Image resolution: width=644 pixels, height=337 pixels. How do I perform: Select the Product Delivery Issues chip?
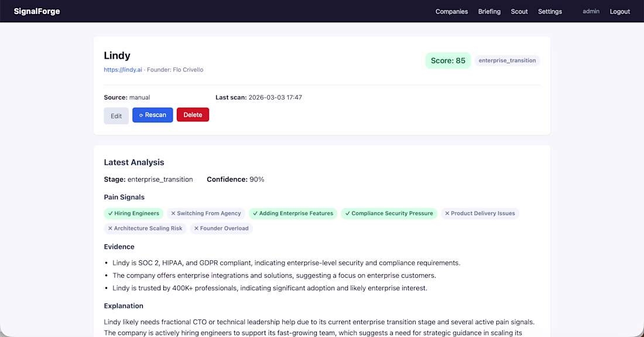479,213
